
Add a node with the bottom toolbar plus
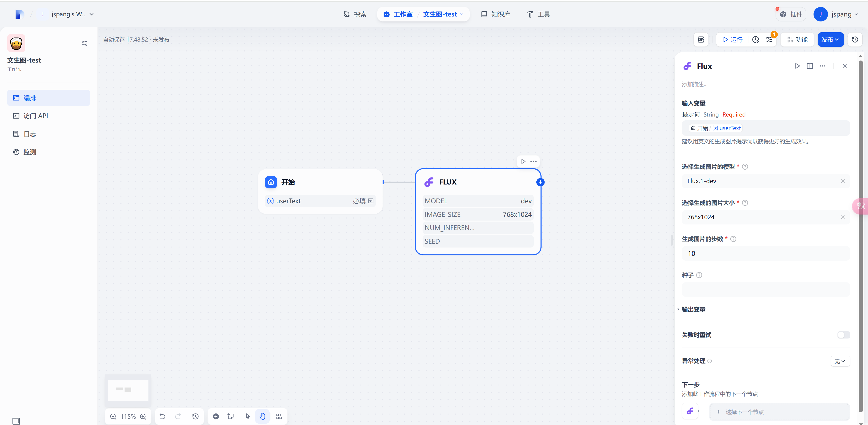click(x=216, y=417)
